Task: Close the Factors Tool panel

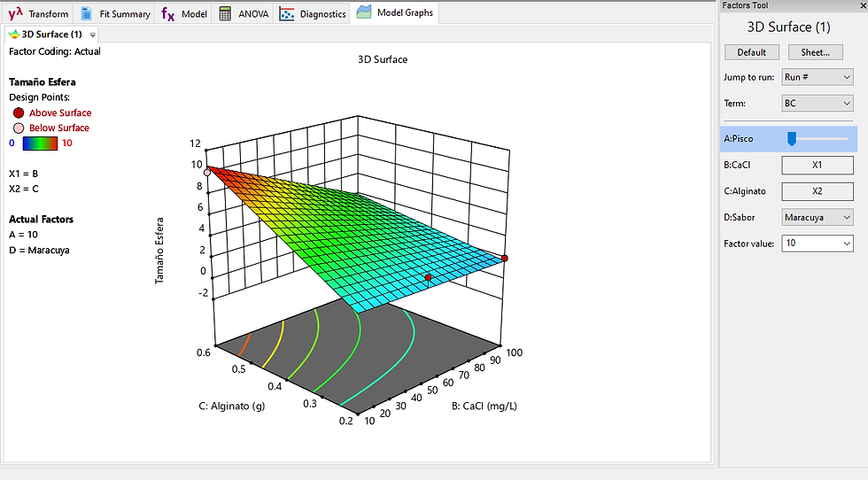Action: [863, 5]
